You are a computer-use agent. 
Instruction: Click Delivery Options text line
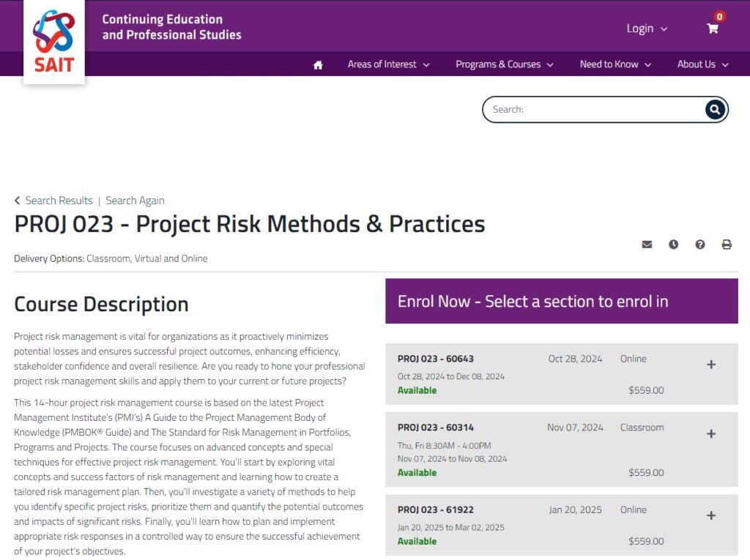[111, 258]
